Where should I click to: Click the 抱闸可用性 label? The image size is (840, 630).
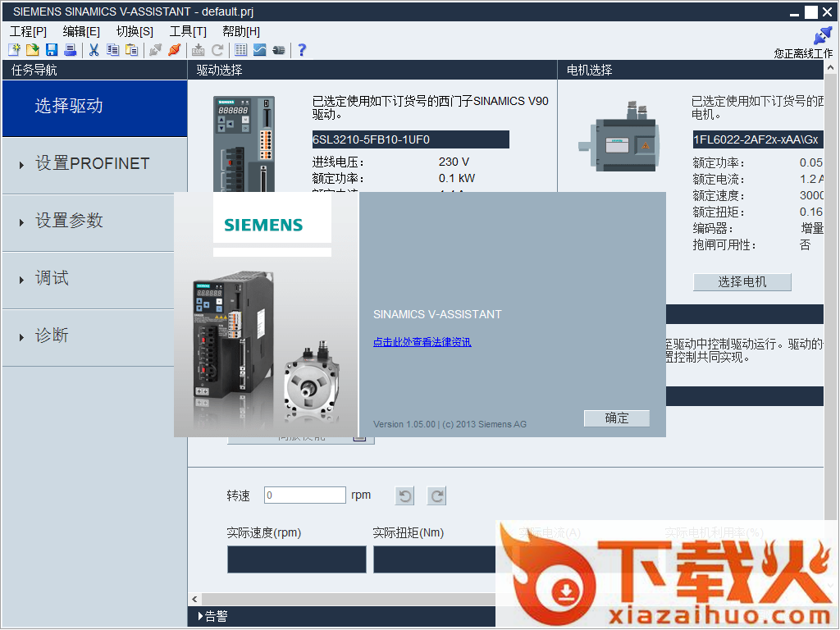724,245
